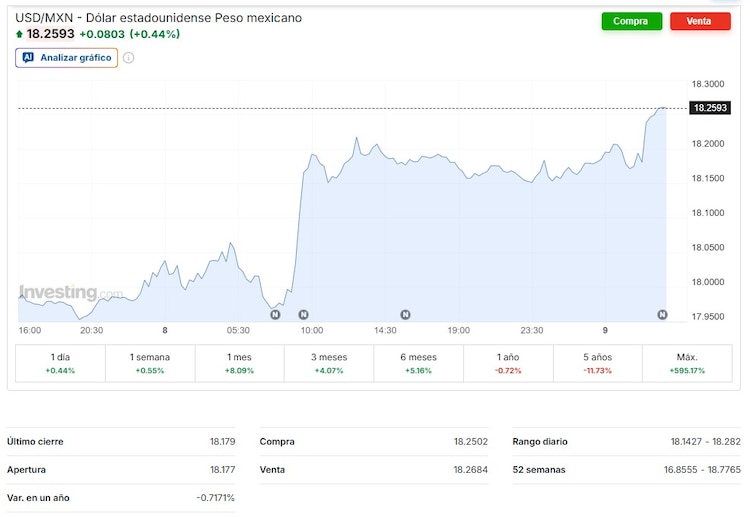This screenshot has width=750, height=517.
Task: Click the 18.2593 current price label on axis
Action: coord(710,108)
